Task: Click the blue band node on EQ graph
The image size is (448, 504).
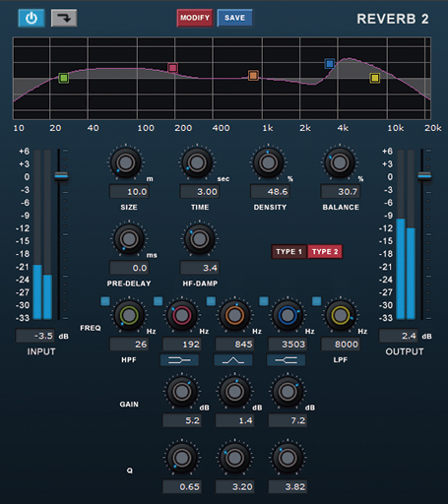Action: coord(330,63)
